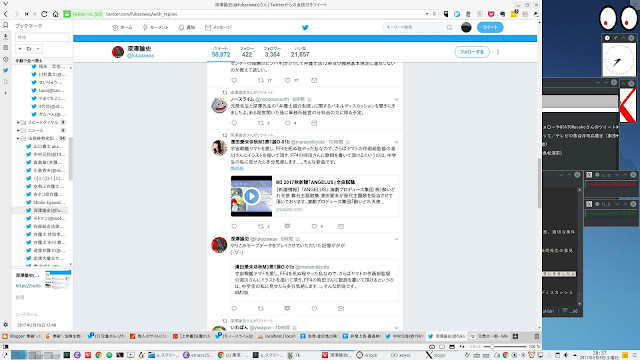Click the フォローする follow button
640x360 pixels.
click(x=472, y=52)
